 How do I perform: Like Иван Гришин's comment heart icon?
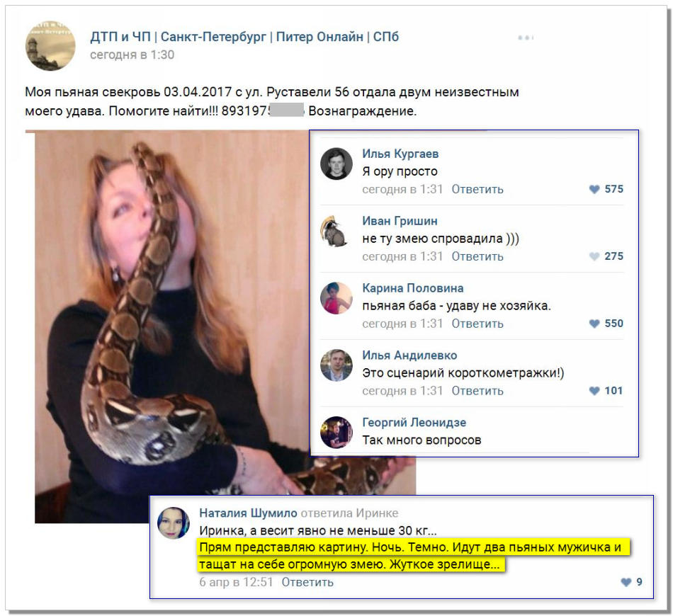point(594,256)
